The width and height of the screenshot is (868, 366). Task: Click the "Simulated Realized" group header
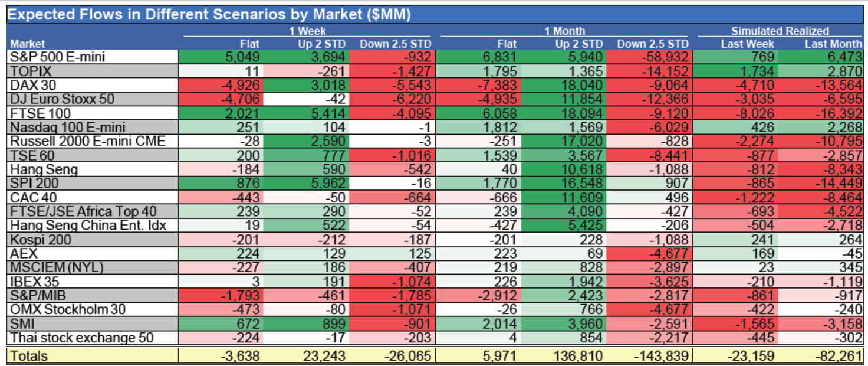pyautogui.click(x=780, y=31)
